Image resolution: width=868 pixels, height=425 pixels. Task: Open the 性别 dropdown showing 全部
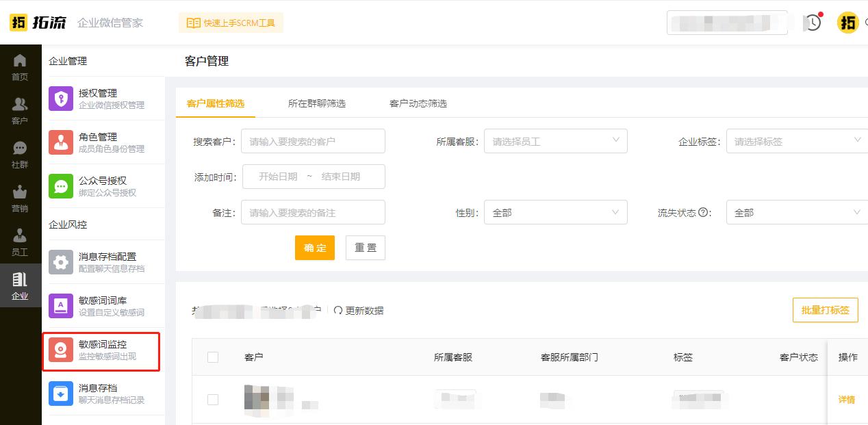(556, 212)
